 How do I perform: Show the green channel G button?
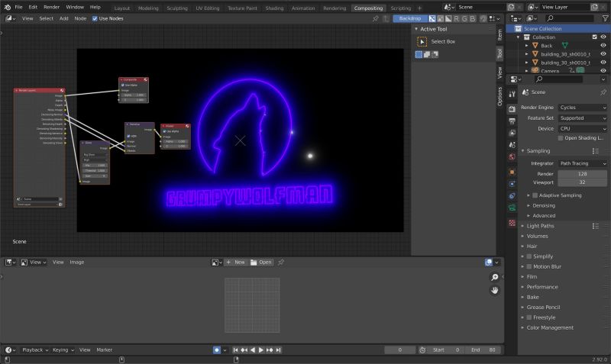click(x=464, y=18)
